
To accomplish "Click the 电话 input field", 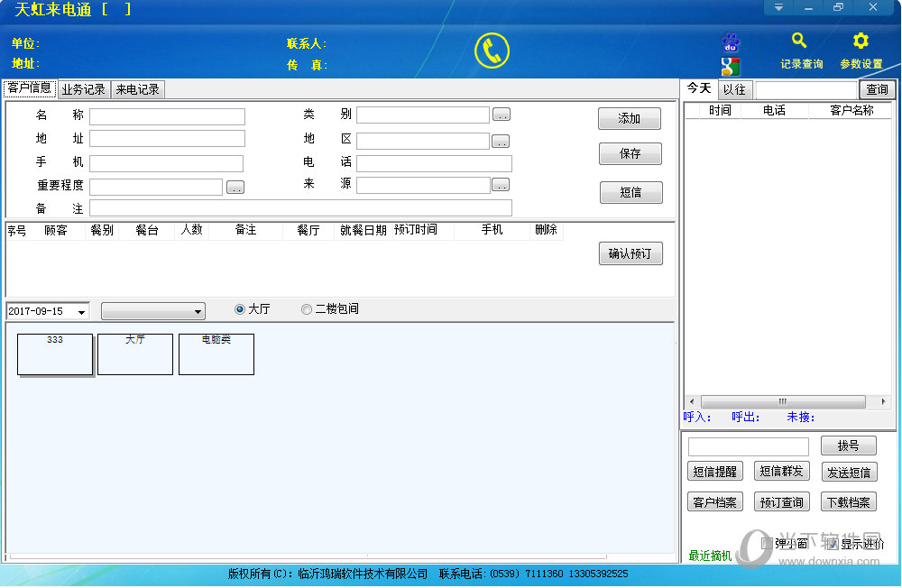I will point(435,163).
